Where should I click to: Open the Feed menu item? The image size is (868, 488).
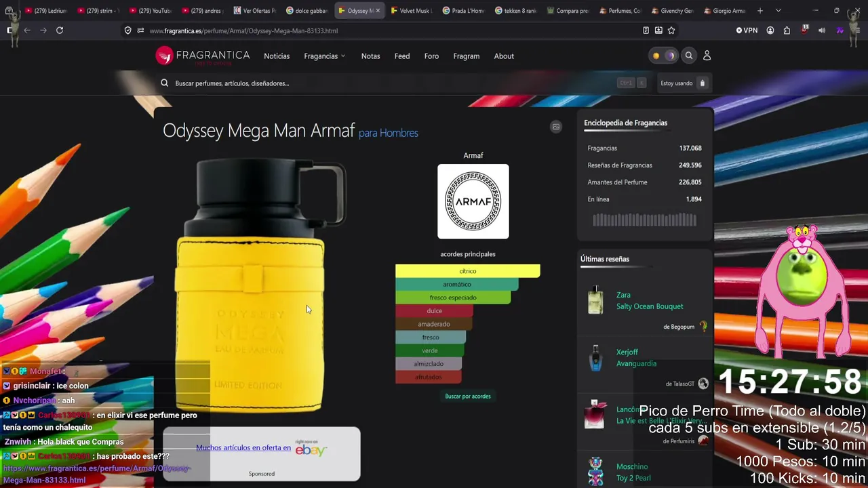(402, 56)
